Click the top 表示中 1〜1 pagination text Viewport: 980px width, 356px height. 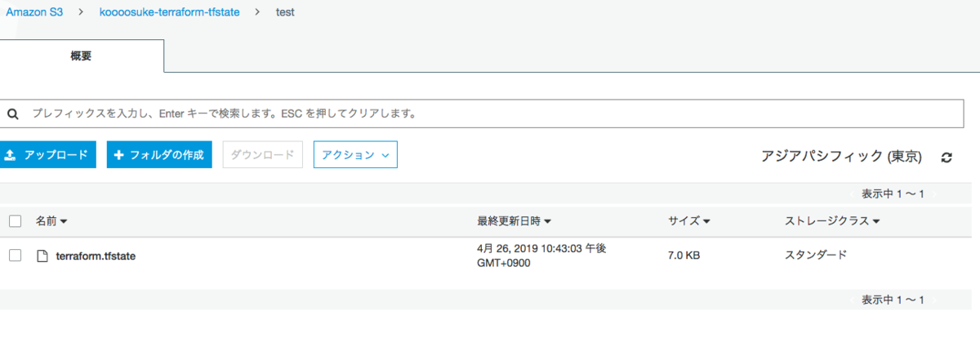[893, 194]
